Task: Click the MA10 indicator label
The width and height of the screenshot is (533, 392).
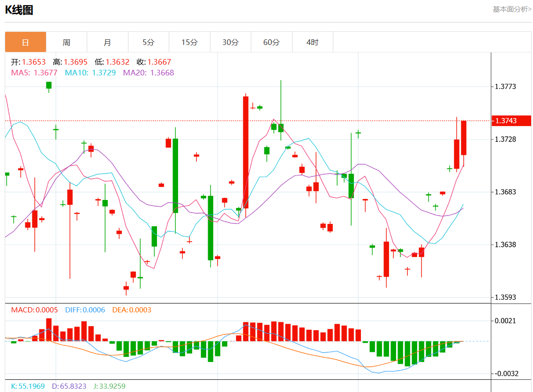Action: click(90, 73)
